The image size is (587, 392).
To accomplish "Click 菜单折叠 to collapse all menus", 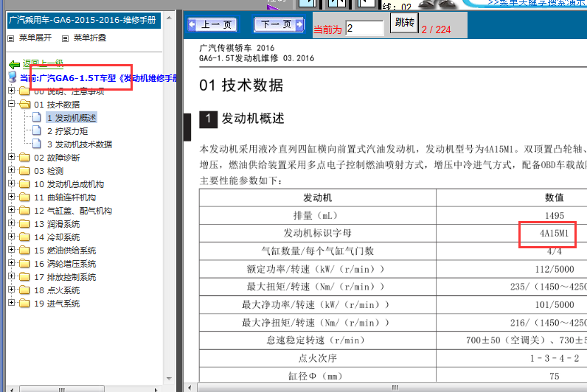I will click(90, 38).
